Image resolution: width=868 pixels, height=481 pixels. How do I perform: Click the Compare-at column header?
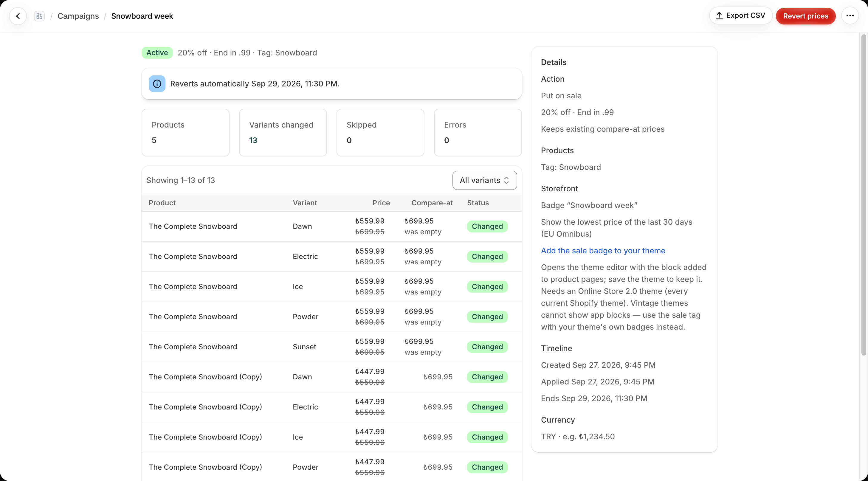coord(432,203)
